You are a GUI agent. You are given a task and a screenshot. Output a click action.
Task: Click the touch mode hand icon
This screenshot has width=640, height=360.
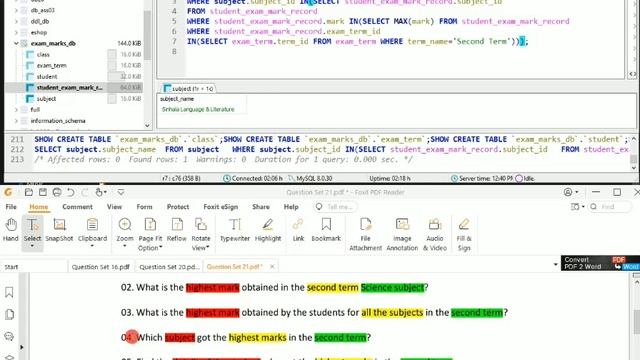[x=98, y=192]
